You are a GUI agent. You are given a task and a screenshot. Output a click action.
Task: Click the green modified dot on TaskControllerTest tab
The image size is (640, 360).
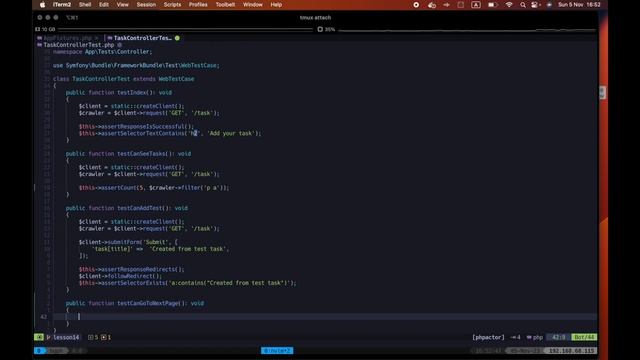pyautogui.click(x=177, y=38)
